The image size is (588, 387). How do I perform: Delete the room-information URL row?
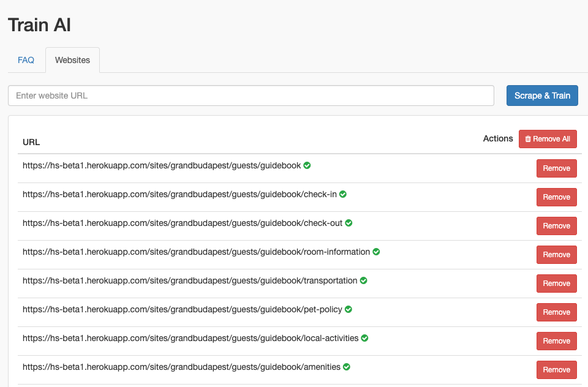[x=556, y=255]
